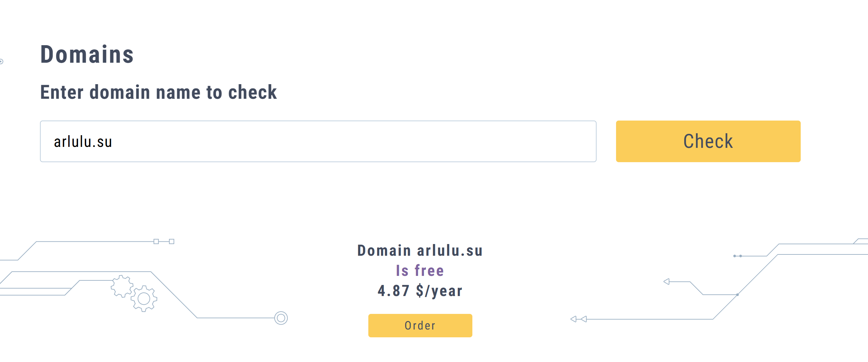Click the purple 'Is free' status text

(420, 270)
